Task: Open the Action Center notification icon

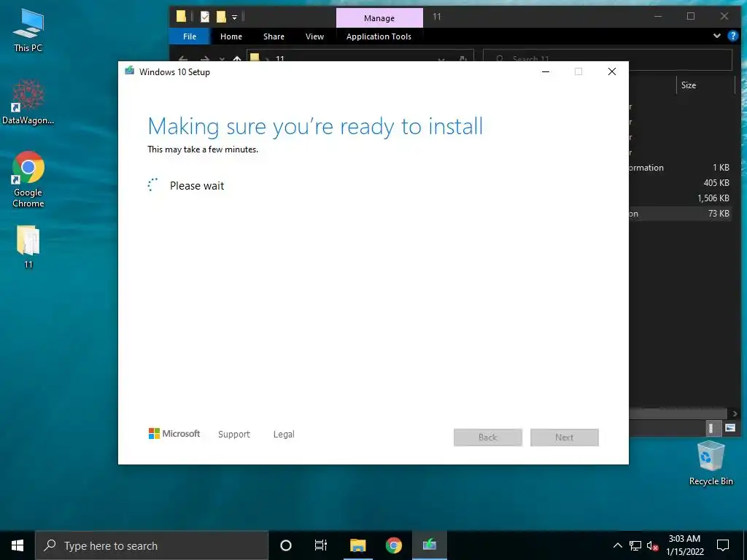Action: coord(723,545)
